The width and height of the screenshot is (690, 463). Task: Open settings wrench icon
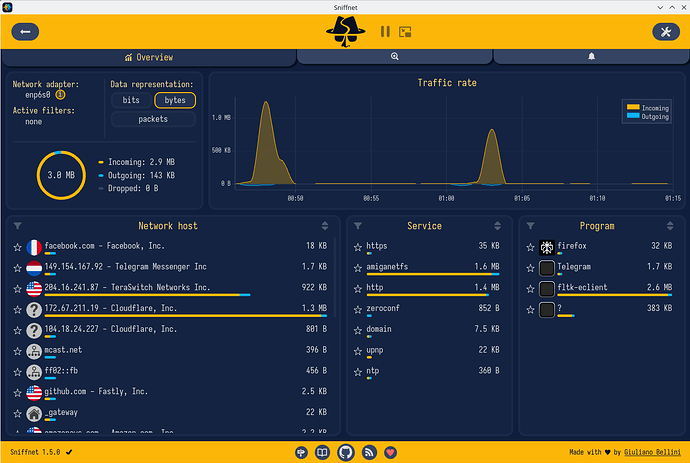(666, 32)
